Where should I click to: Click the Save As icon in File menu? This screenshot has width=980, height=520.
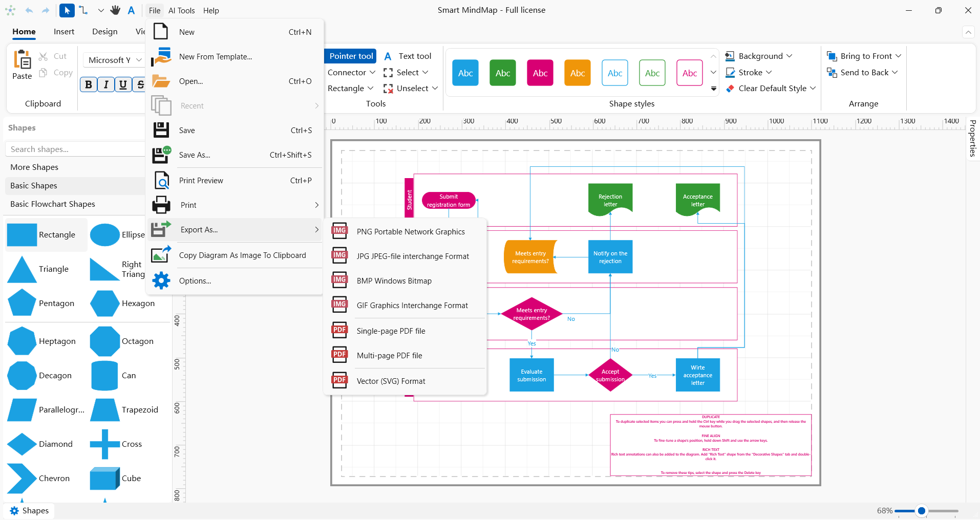161,155
